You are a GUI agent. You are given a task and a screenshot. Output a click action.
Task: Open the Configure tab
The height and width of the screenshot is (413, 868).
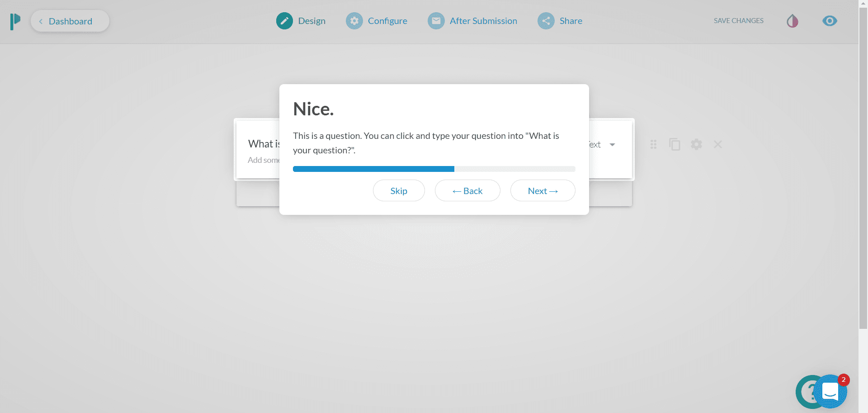(x=377, y=21)
